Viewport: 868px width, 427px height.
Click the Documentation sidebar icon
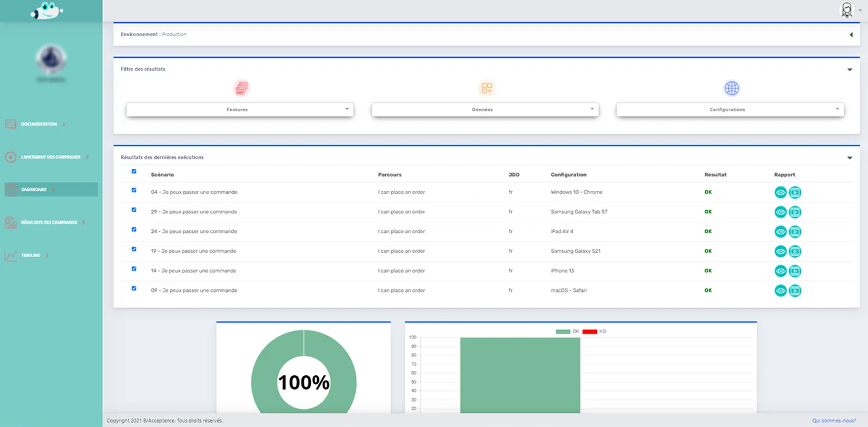(x=11, y=124)
